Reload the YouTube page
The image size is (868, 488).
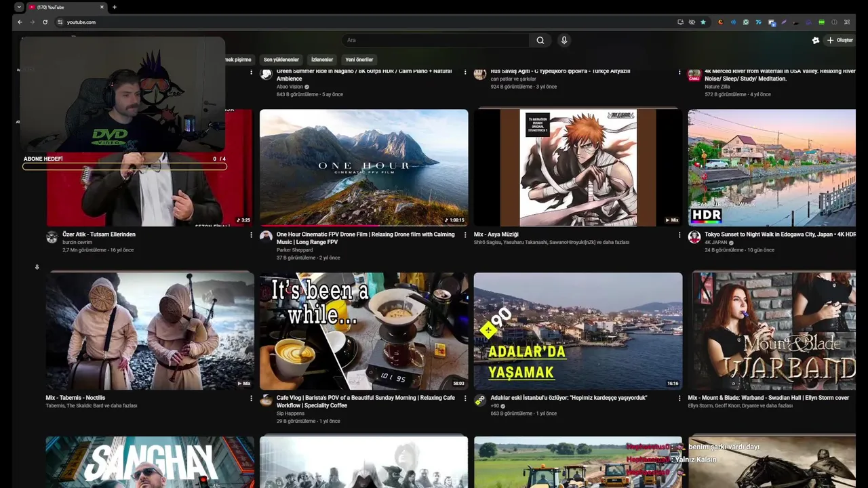click(45, 22)
